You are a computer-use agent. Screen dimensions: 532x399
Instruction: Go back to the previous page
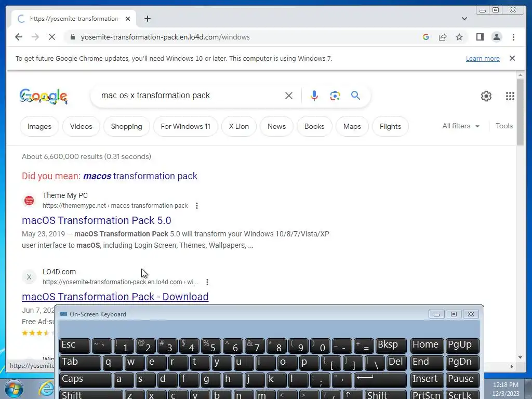(x=19, y=37)
